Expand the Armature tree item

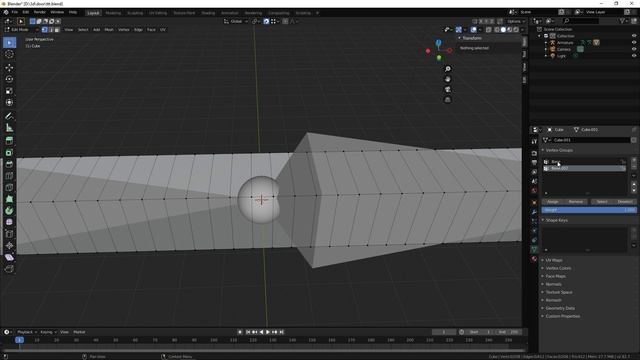546,42
